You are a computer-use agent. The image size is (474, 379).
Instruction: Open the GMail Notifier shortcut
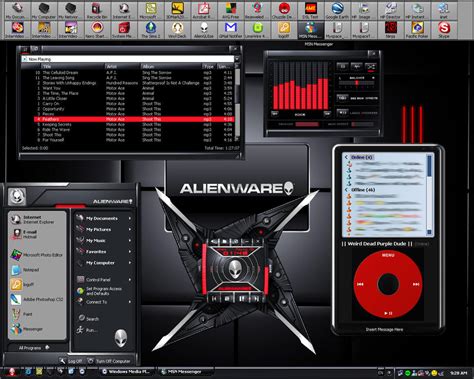(230, 30)
